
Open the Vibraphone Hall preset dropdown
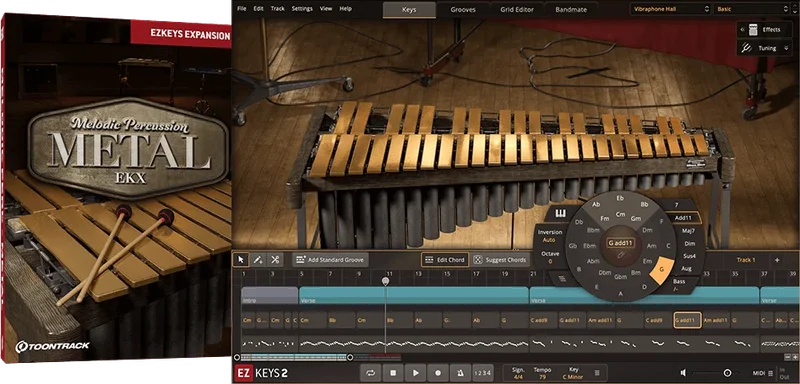[671, 9]
